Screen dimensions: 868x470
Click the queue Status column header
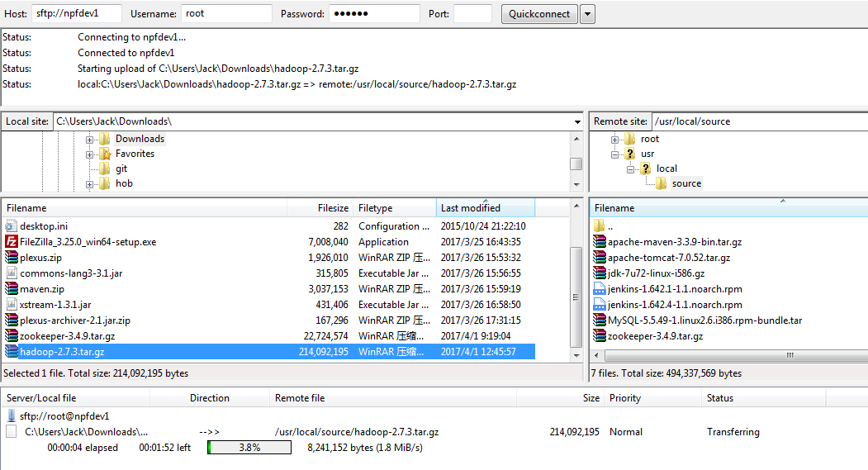coord(764,398)
